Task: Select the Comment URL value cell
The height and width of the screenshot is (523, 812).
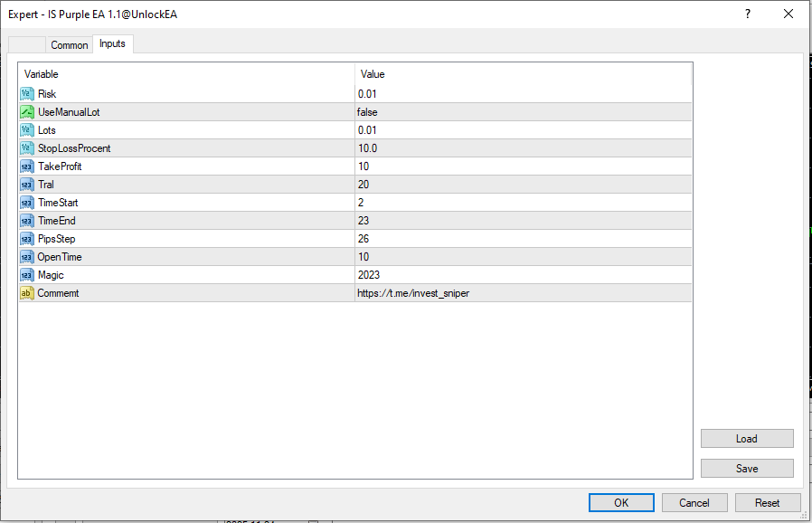Action: coord(413,293)
